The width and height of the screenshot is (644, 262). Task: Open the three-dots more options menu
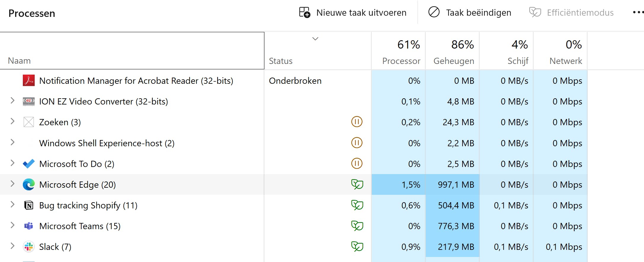[637, 12]
